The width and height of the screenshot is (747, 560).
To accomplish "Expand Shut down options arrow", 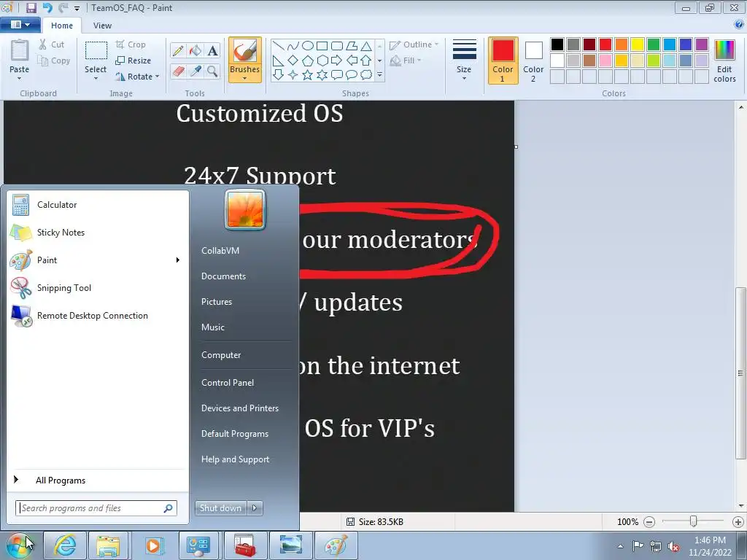I will (x=255, y=508).
